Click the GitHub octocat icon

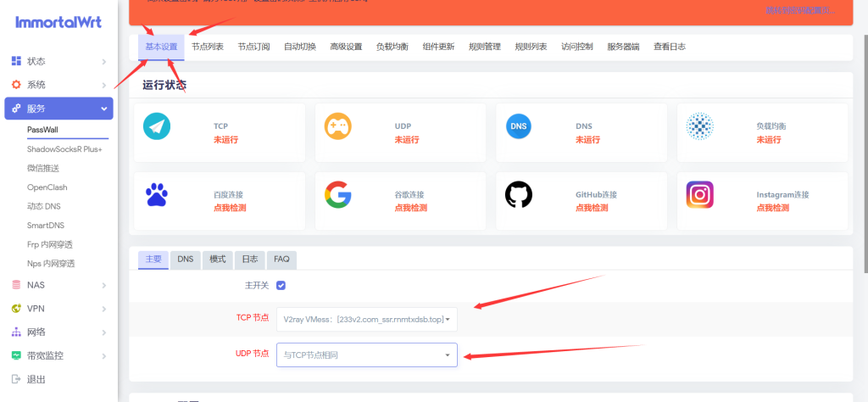tap(519, 195)
